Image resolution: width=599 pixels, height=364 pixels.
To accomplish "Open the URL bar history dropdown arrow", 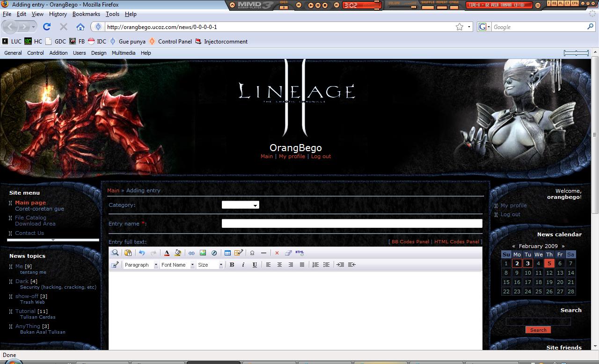I will [x=469, y=27].
